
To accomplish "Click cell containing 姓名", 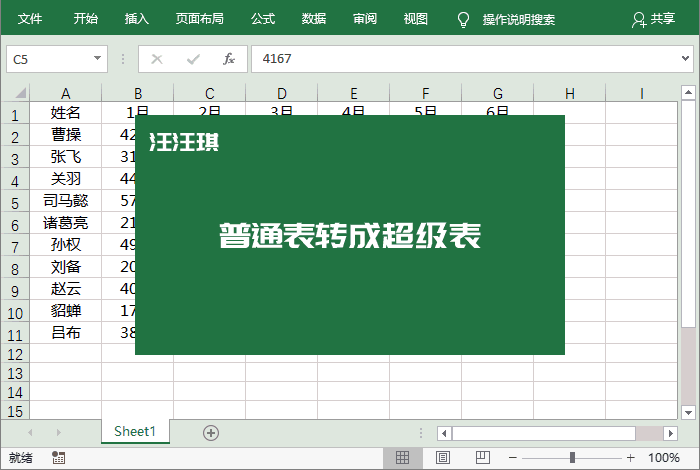I will pos(66,112).
